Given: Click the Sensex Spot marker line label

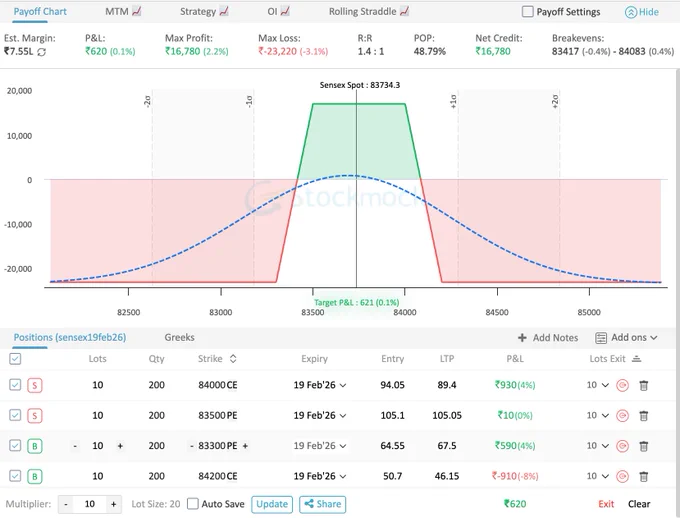Looking at the screenshot, I should point(360,85).
